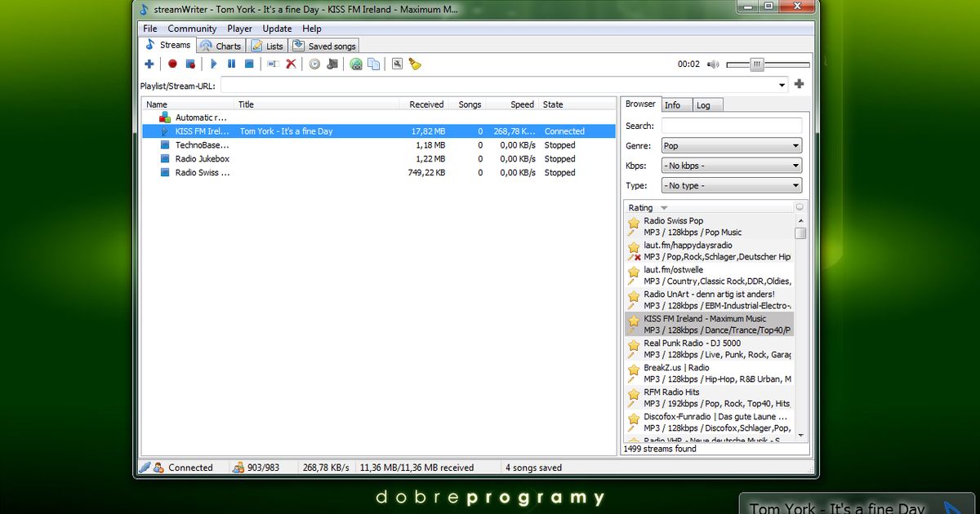Open the Community menu

coord(192,29)
